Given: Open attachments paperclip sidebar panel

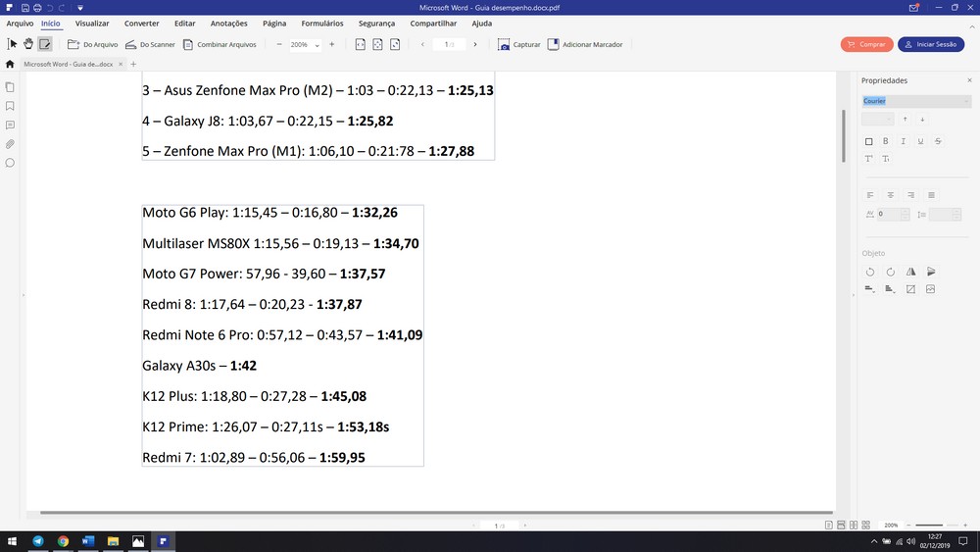Looking at the screenshot, I should 10,144.
